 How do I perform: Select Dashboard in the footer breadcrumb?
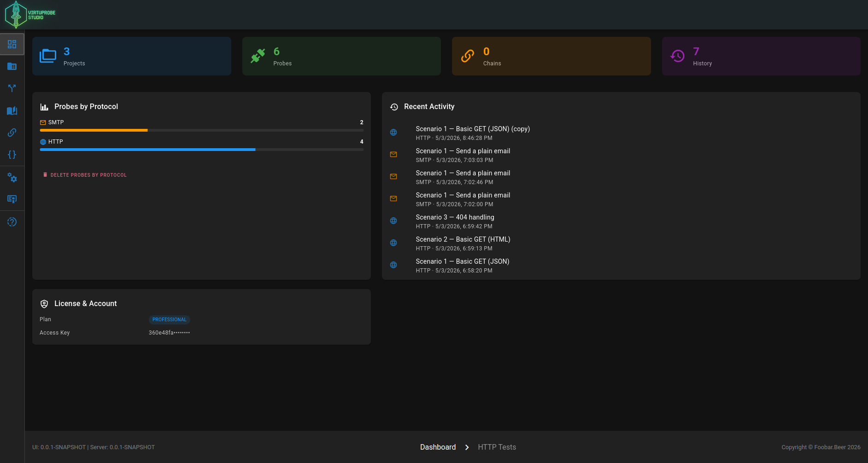point(438,447)
